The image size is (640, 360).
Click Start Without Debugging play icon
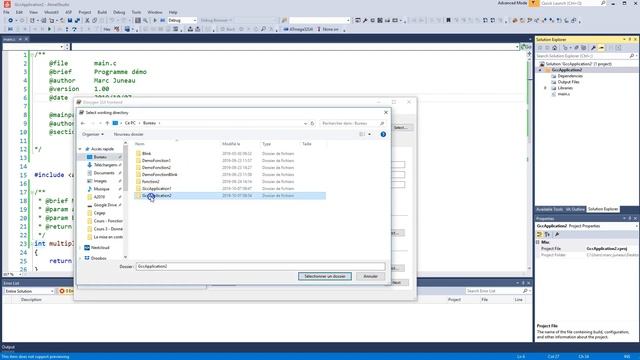(x=155, y=20)
